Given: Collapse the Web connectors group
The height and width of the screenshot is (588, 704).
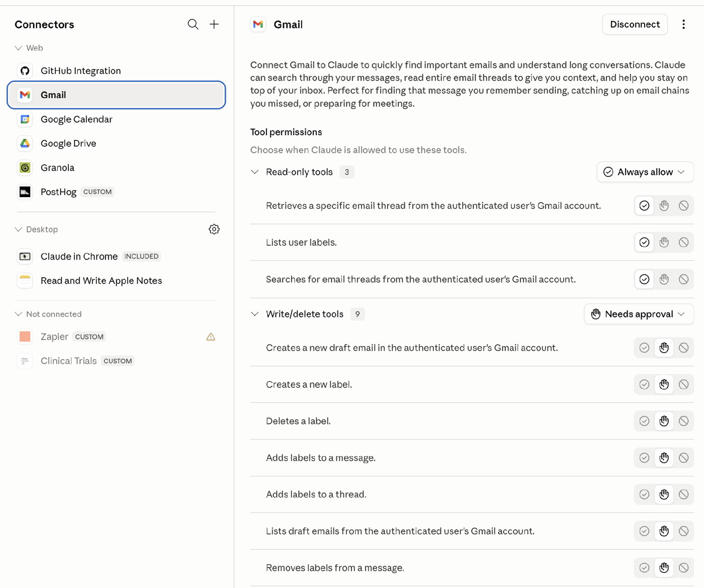Looking at the screenshot, I should pos(19,48).
